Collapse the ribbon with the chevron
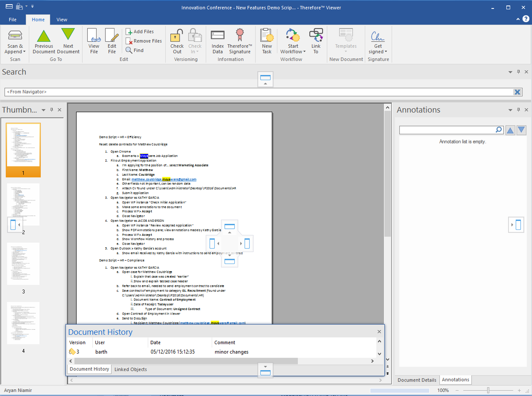Image resolution: width=532 pixels, height=396 pixels. [x=518, y=19]
